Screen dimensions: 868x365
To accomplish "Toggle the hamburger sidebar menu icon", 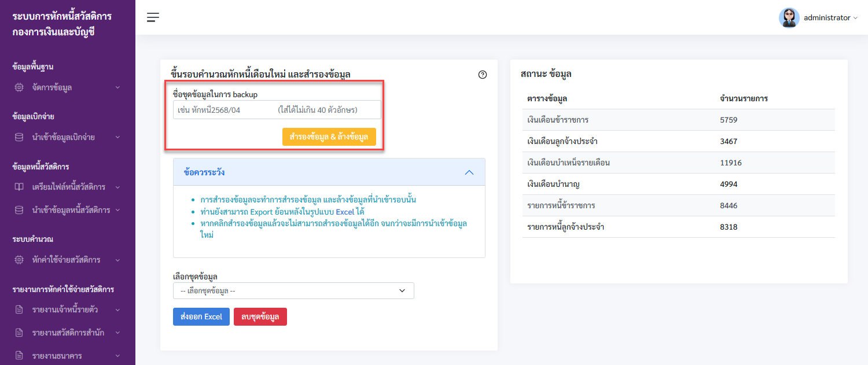I will (153, 17).
